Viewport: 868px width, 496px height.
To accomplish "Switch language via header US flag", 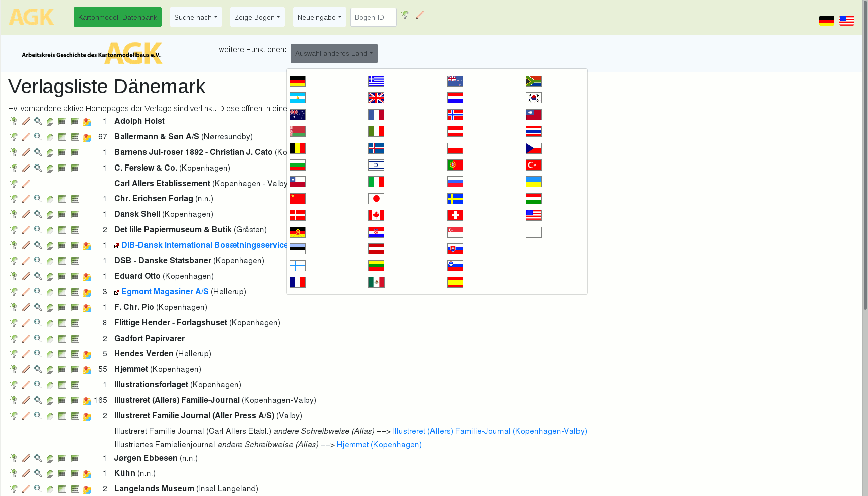I will tap(847, 21).
